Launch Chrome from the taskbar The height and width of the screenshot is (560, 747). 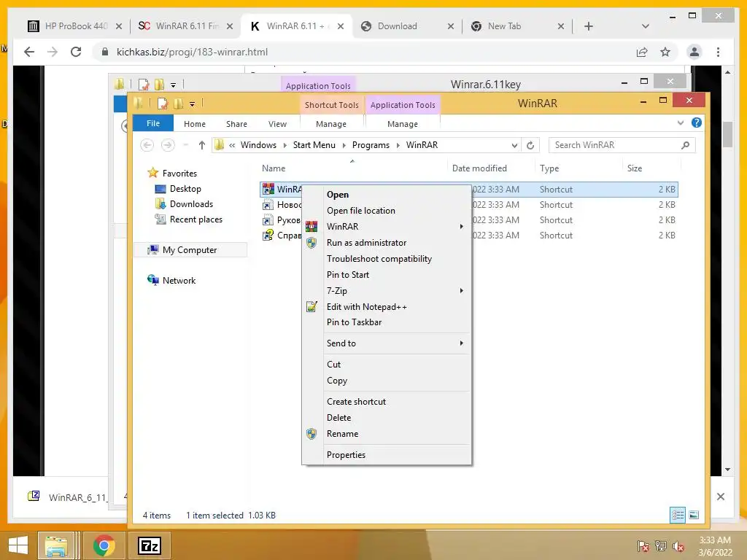[104, 545]
